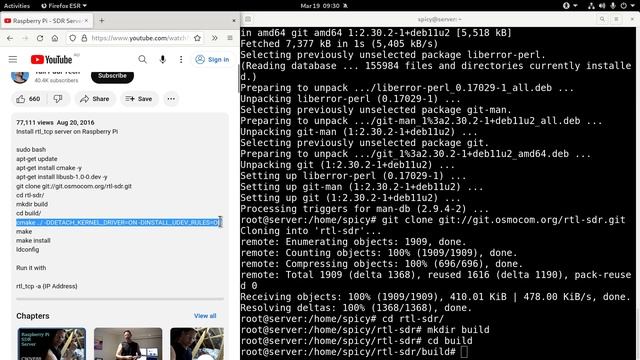Go forward in Firefox history
Viewport: 640px width, 360px height.
tap(25, 38)
